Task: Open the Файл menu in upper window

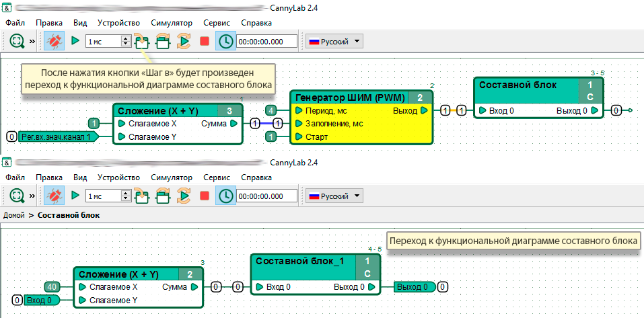Action: point(15,23)
